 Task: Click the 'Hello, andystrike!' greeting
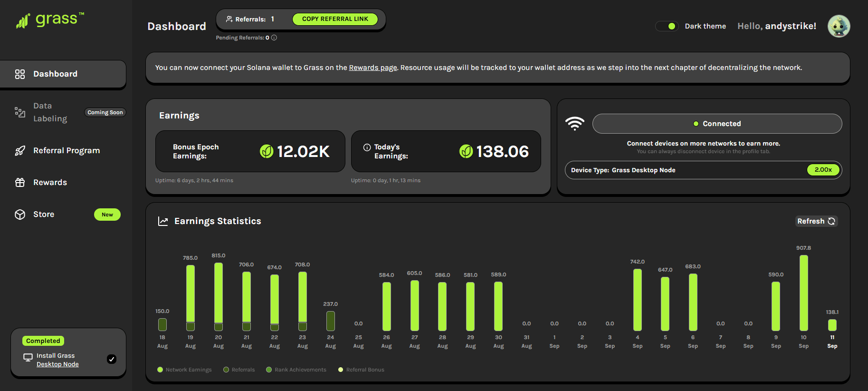[x=777, y=26]
